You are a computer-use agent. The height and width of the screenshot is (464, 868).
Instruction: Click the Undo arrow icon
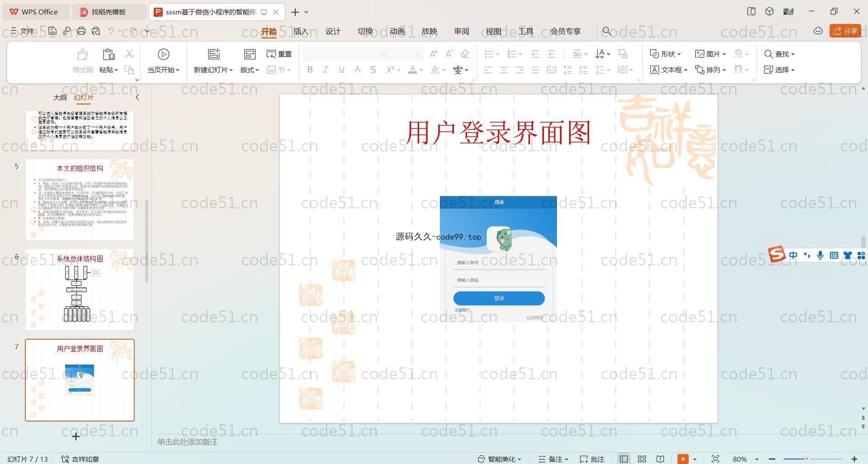pos(111,31)
